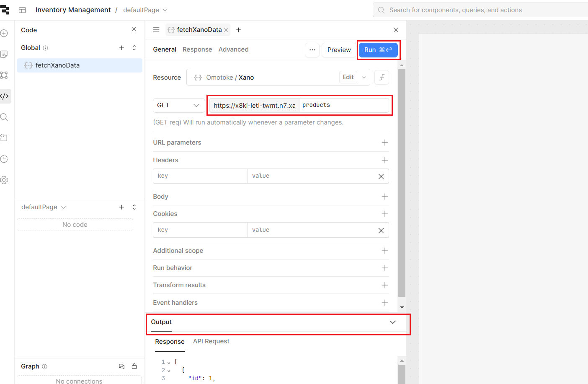Open the defaultPage scope dropdown in Code panel

pyautogui.click(x=44, y=207)
